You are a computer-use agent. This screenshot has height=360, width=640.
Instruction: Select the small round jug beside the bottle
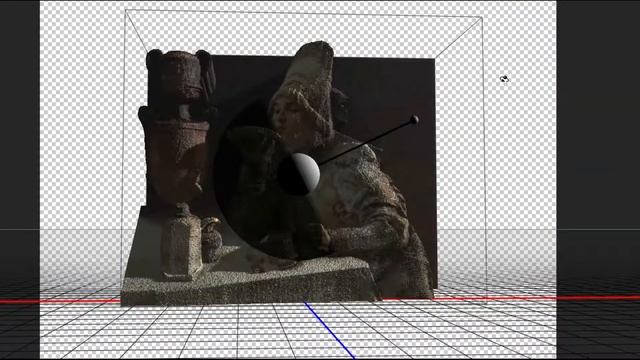(x=212, y=239)
